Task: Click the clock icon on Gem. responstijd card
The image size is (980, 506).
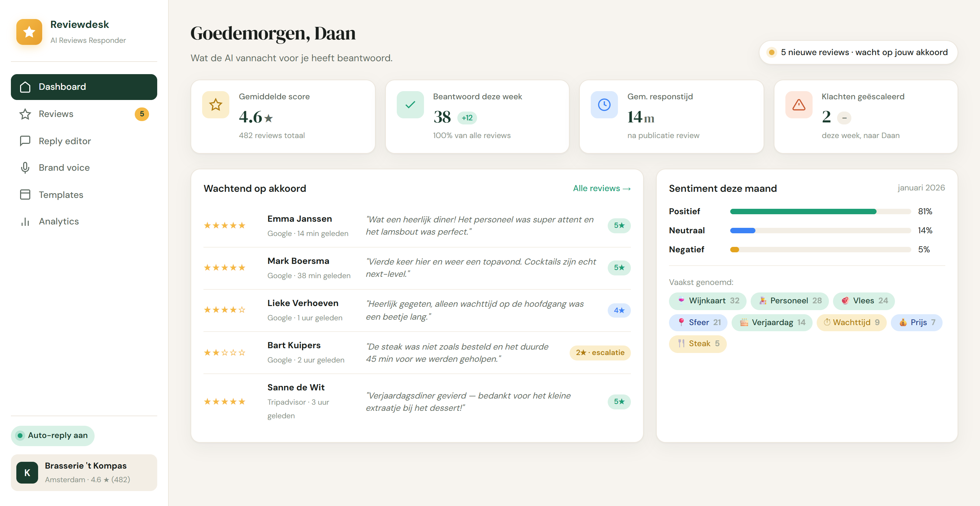Action: pos(604,104)
